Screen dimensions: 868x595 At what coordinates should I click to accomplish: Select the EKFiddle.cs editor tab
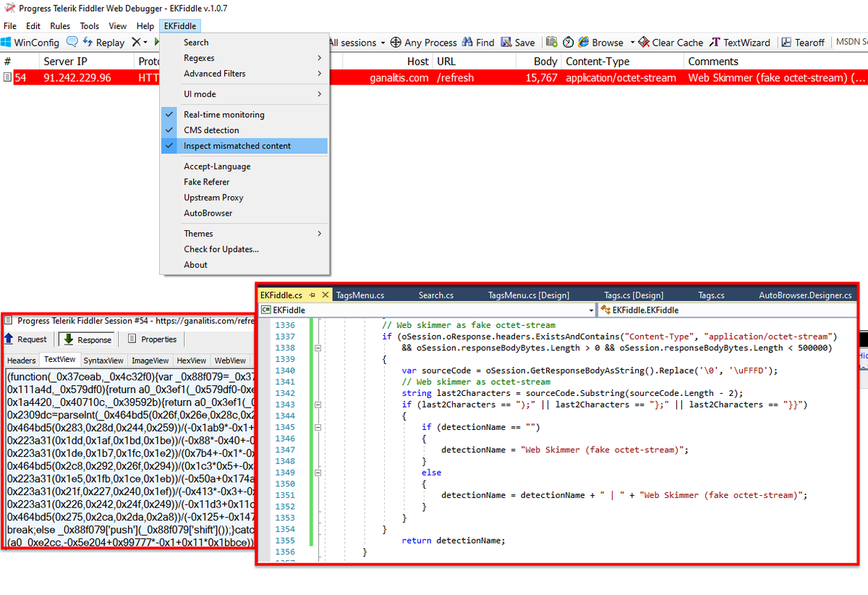[281, 295]
